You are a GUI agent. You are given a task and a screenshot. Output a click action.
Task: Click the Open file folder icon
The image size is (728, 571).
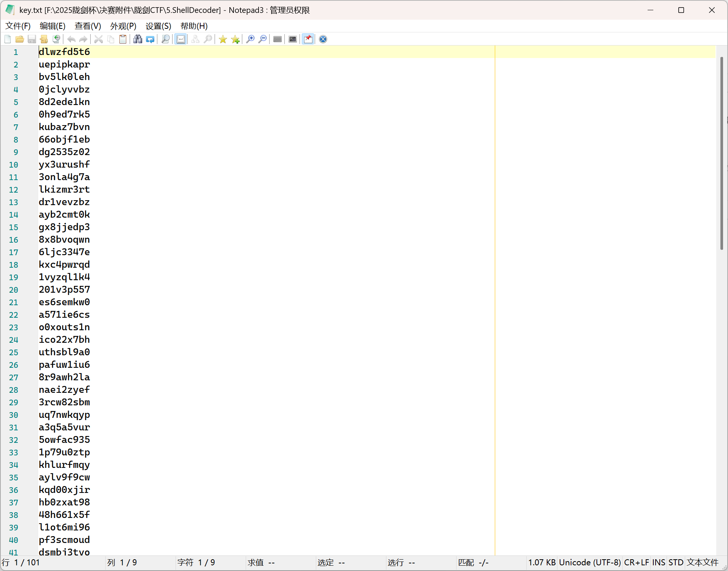point(20,39)
